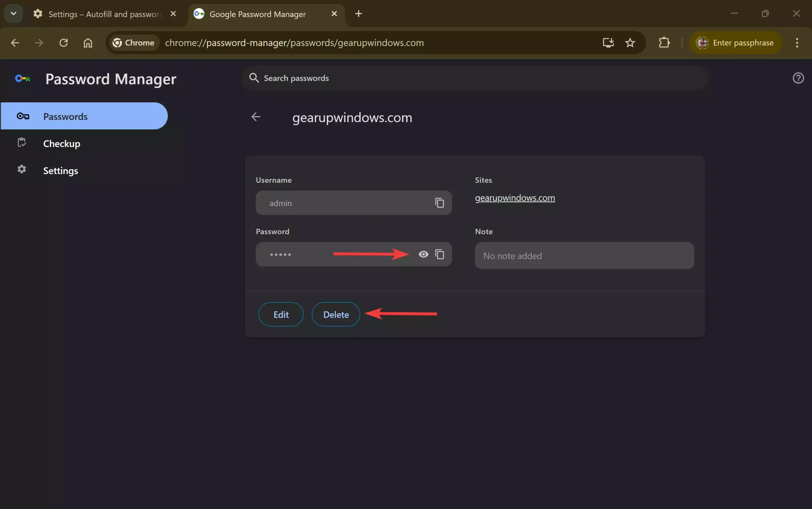Open Settings in the sidebar
Screen dimensions: 812x509
(x=61, y=171)
